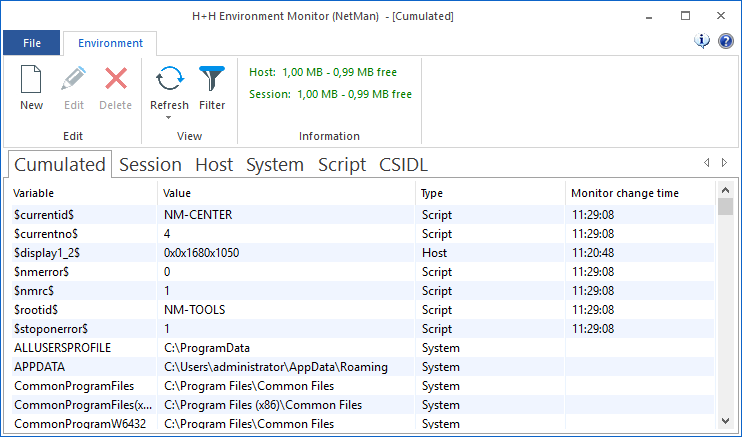Switch to the Host tab
742x437 pixels.
(214, 165)
